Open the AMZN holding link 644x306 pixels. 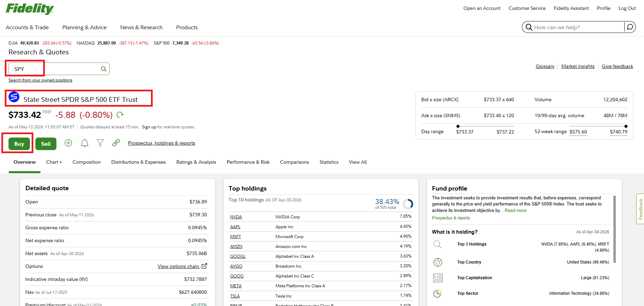click(x=236, y=246)
